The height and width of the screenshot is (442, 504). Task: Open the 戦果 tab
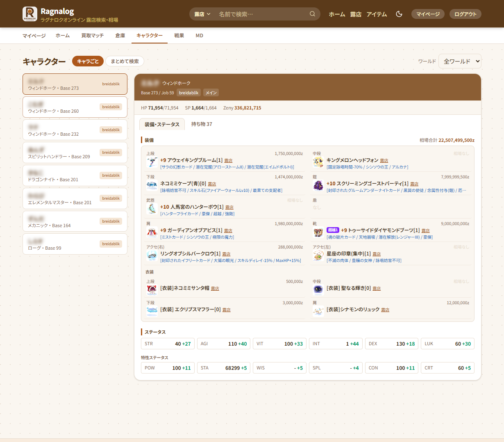(179, 36)
